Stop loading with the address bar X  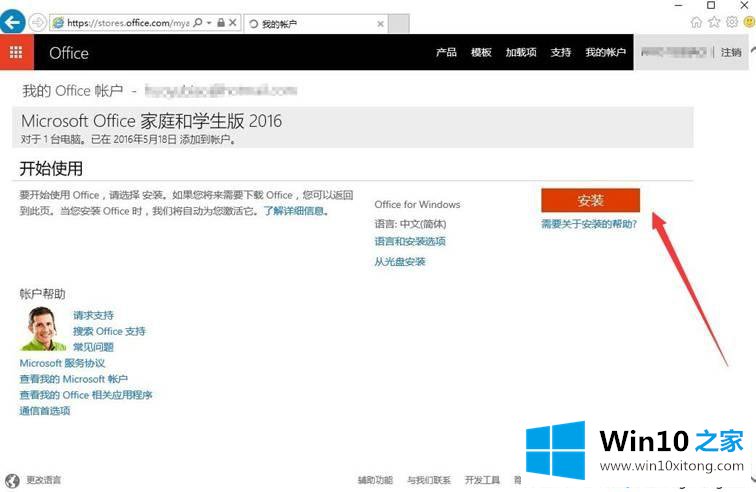pos(233,23)
